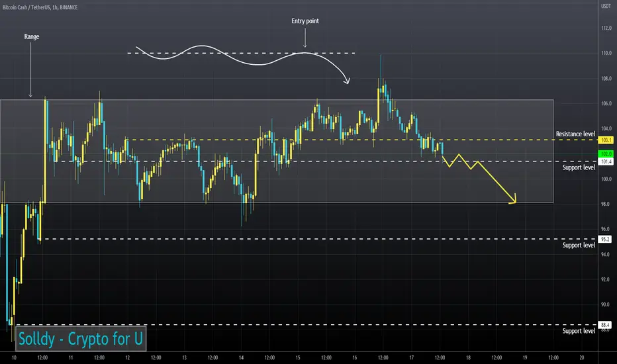
Task: Click the 88.4 price label
Action: click(605, 325)
